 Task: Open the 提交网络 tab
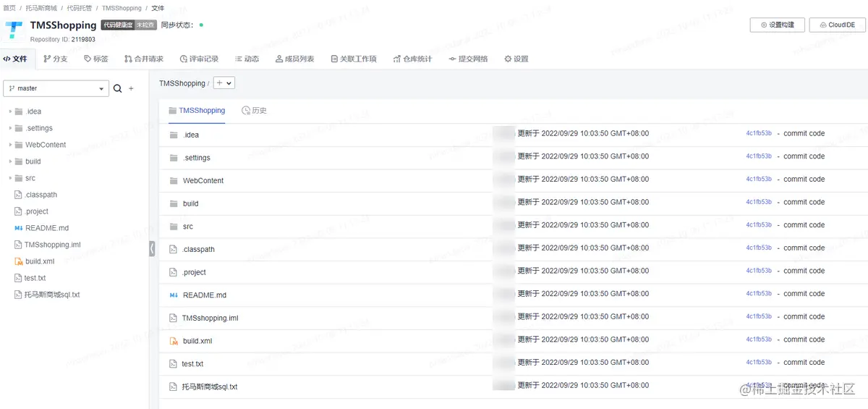click(x=468, y=59)
